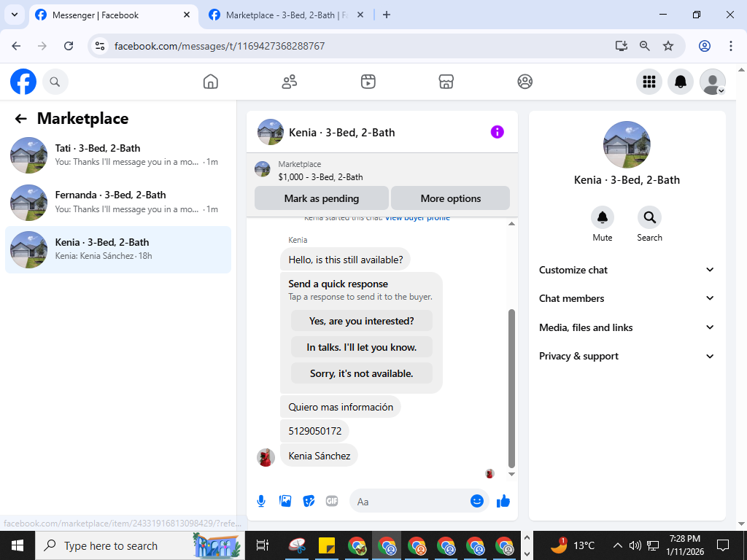Open the Tati · 3-Bed, 2-Bath conversation
Viewport: 747px width, 560px height.
118,155
